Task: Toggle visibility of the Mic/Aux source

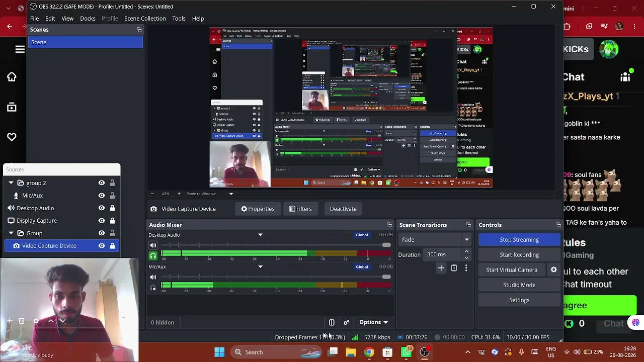Action: click(x=102, y=196)
